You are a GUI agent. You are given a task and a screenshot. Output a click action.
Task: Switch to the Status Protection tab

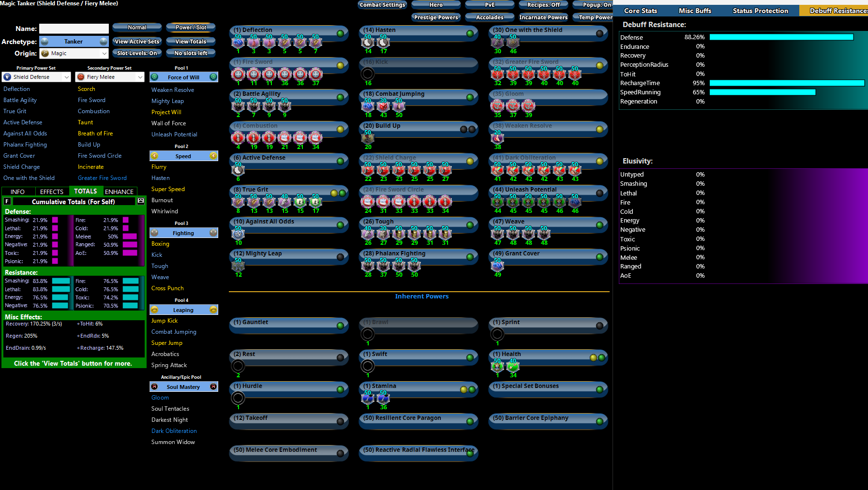click(x=760, y=11)
